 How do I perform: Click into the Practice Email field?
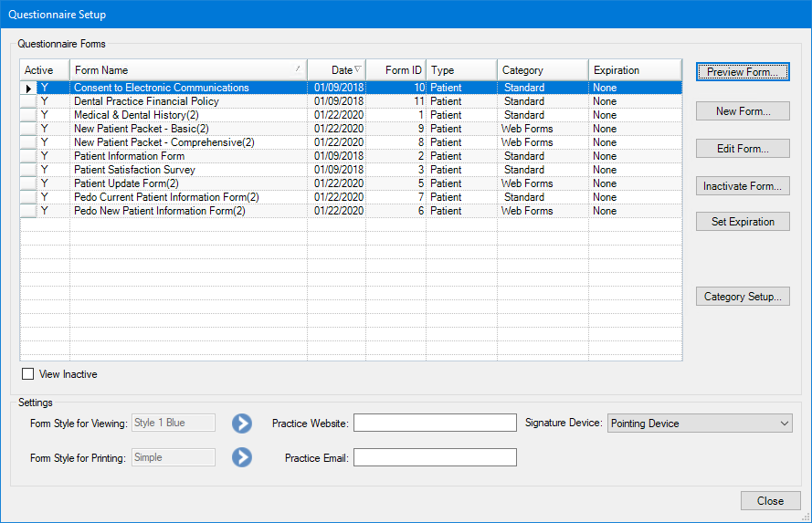tap(435, 457)
